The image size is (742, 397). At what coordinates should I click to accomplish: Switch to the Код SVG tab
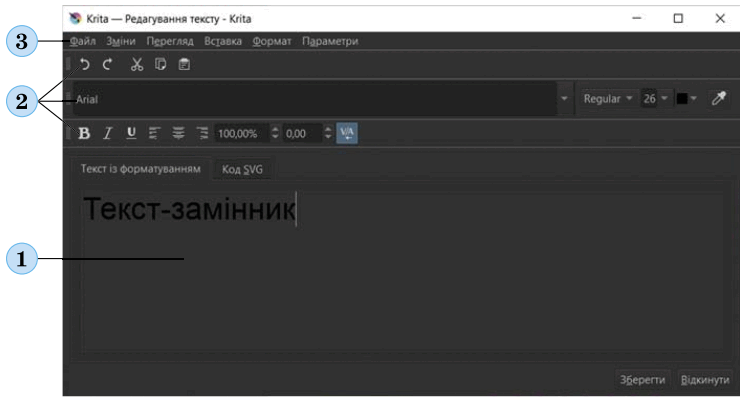242,169
